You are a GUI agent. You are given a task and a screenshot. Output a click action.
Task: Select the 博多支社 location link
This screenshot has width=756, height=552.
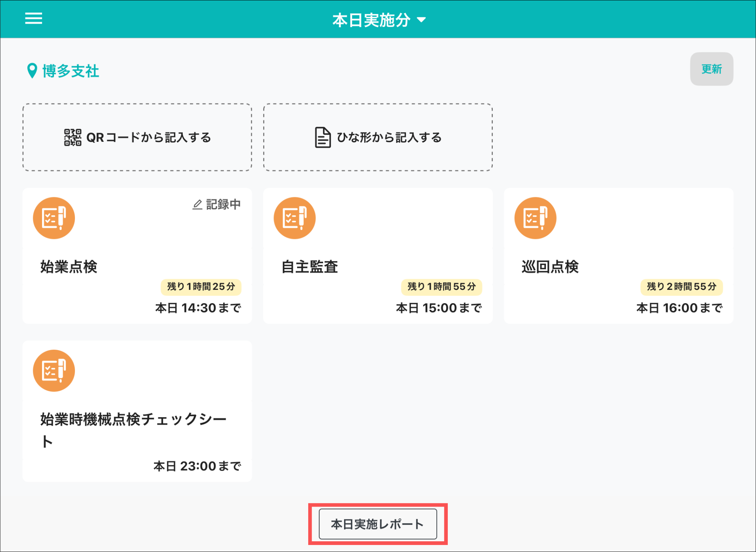[x=71, y=71]
